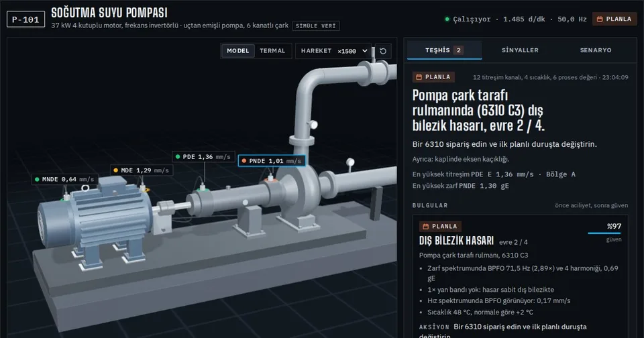Click the 2 count badge on TEŞHİS
The width and height of the screenshot is (644, 338).
459,50
